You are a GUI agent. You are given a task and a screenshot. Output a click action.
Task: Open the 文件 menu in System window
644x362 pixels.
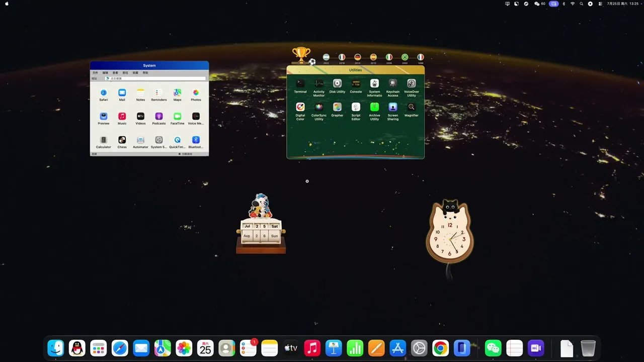click(x=95, y=73)
